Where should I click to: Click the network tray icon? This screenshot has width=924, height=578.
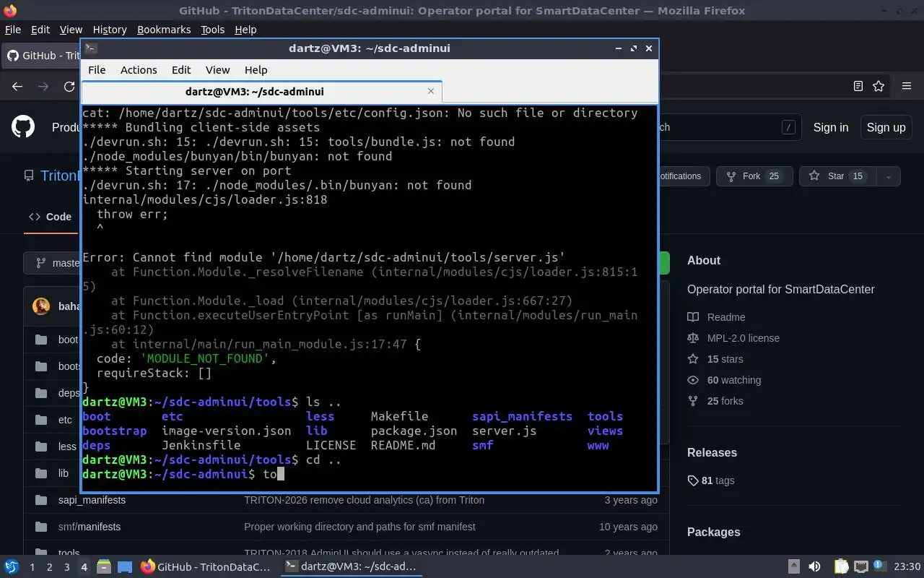point(860,566)
